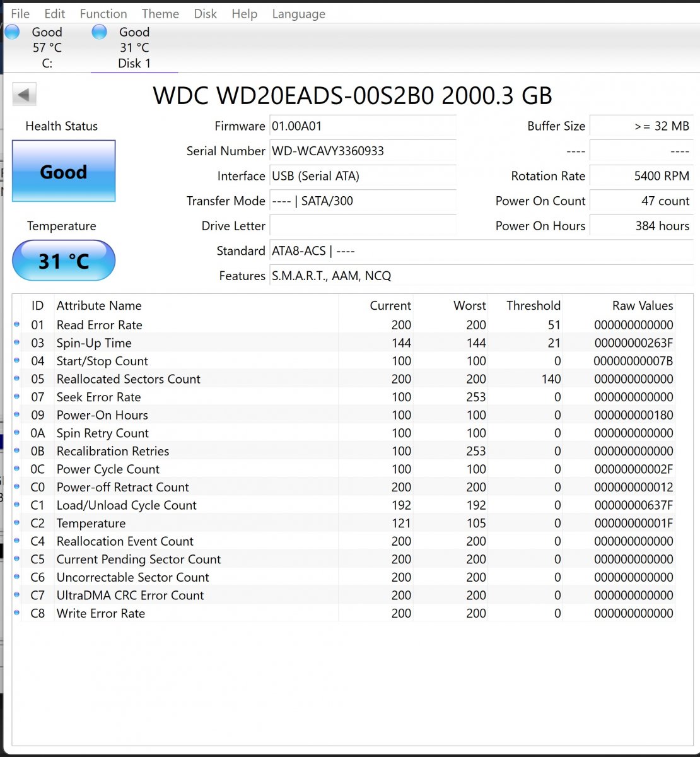Screen dimensions: 700x757
Task: Click status dot beside Power-On Hours
Action: 17,415
